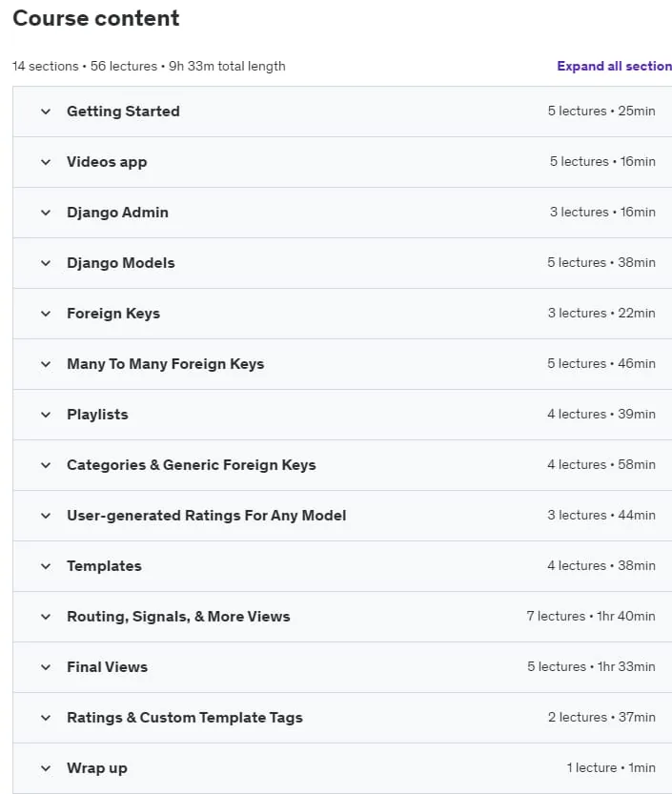This screenshot has width=672, height=794.
Task: Click chevron for Many To Many Foreign Keys
Action: [46, 364]
